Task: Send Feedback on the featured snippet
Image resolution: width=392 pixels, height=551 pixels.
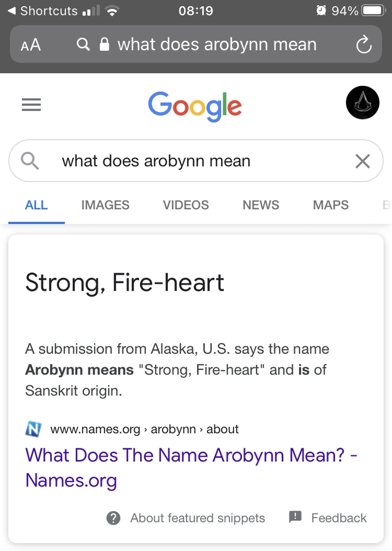Action: tap(339, 518)
